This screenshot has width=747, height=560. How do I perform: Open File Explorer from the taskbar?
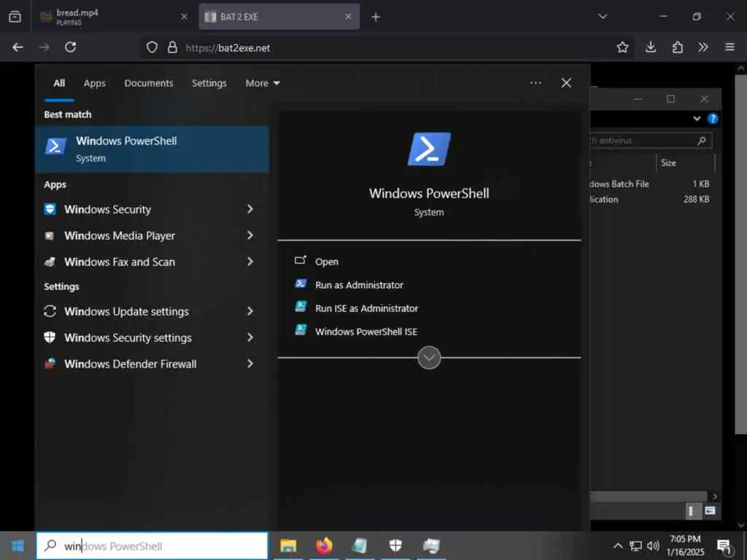click(x=288, y=545)
